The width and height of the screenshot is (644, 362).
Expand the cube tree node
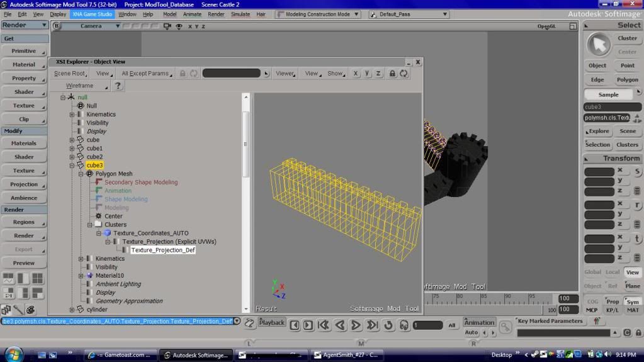point(72,140)
